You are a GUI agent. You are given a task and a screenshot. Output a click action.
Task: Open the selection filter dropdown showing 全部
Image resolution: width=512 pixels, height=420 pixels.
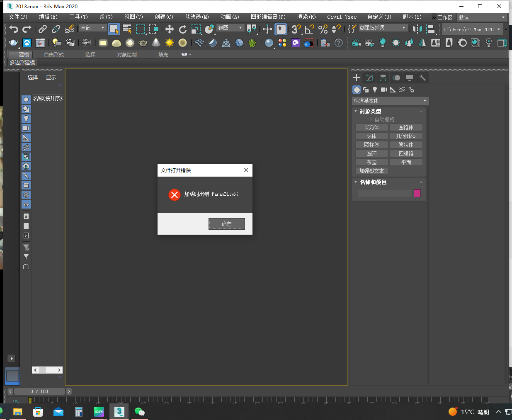click(92, 28)
